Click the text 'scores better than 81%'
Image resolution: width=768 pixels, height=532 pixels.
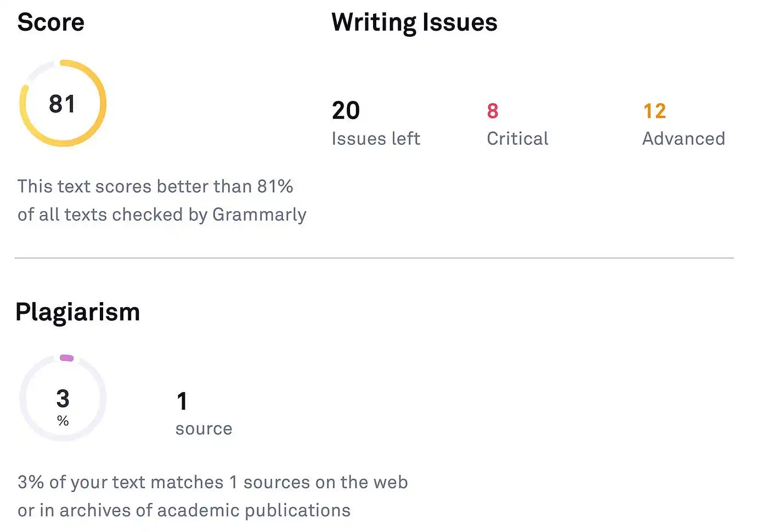point(194,186)
